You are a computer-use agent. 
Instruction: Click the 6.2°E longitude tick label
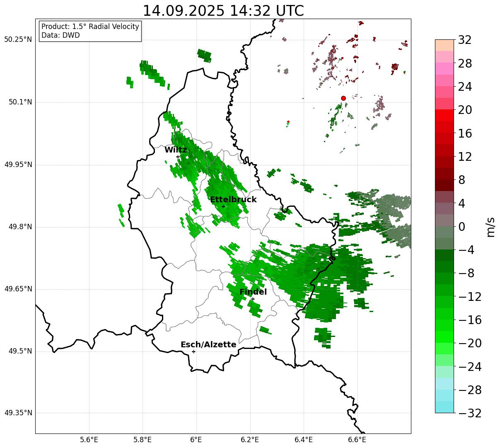coord(250,440)
